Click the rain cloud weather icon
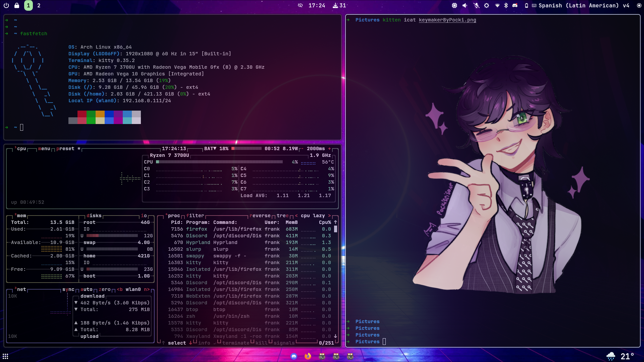This screenshot has width=644, height=362. click(x=611, y=356)
